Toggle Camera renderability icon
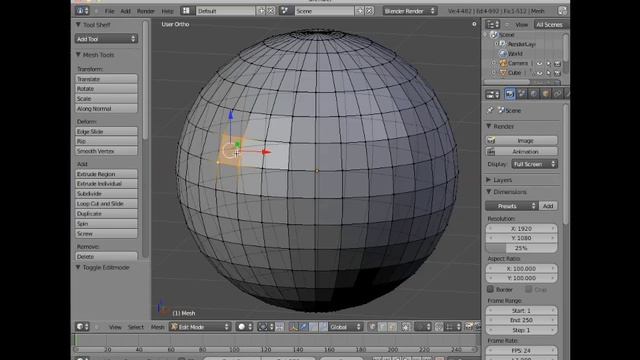The height and width of the screenshot is (360, 640). pos(558,63)
